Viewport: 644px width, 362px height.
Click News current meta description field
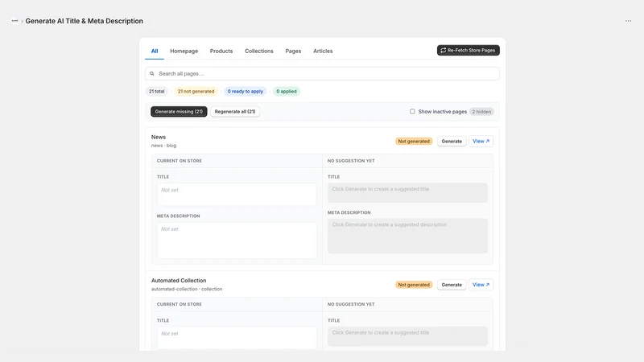tap(237, 240)
